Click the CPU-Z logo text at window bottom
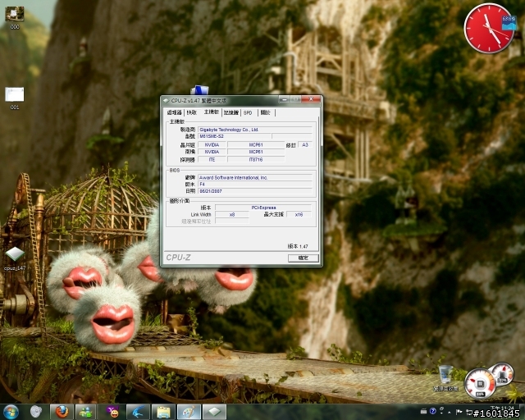525x420 pixels. [x=178, y=258]
